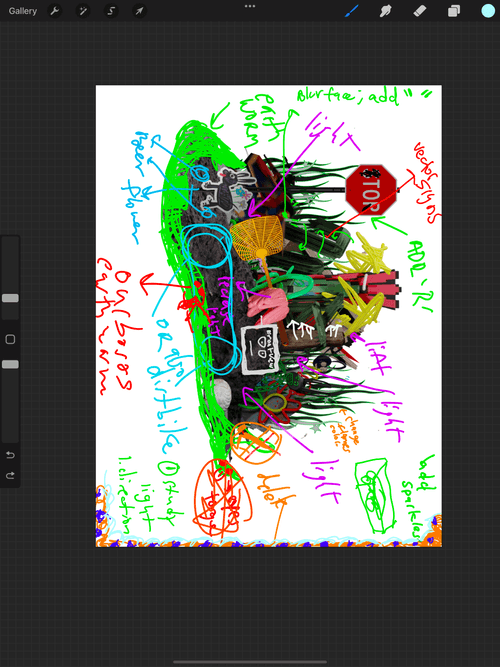Click the home indicator bar at bottom

250,662
